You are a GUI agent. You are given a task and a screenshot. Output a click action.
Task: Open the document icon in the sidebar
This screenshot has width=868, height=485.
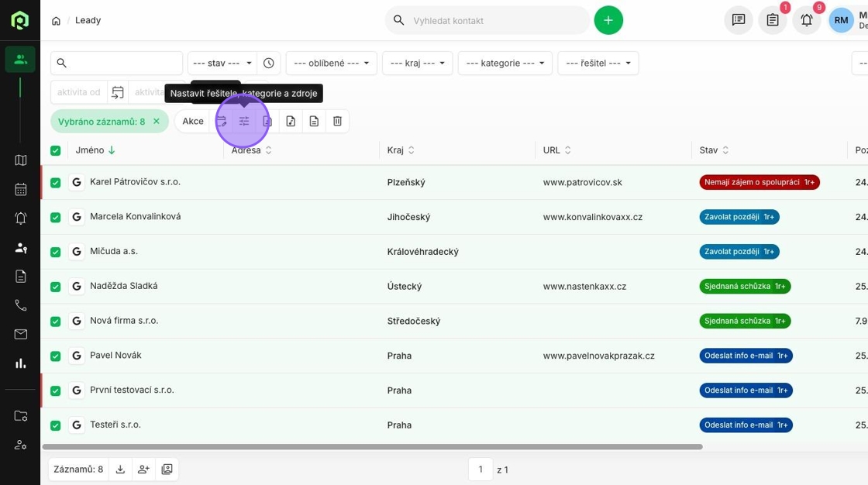[x=20, y=277]
